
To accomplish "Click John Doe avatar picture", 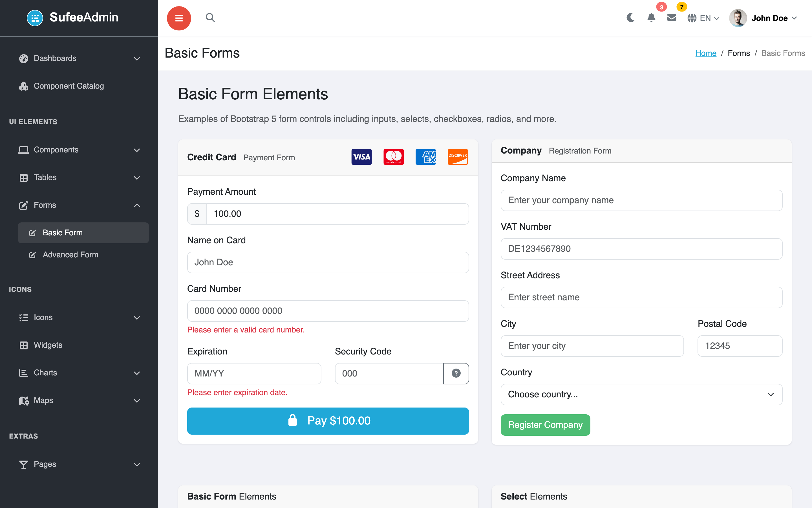I will coord(738,18).
